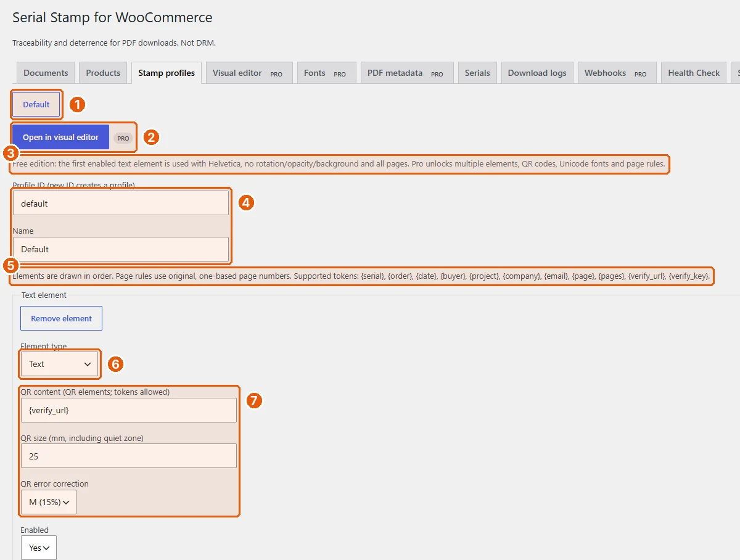
Task: Switch to the Serials tab
Action: click(477, 73)
